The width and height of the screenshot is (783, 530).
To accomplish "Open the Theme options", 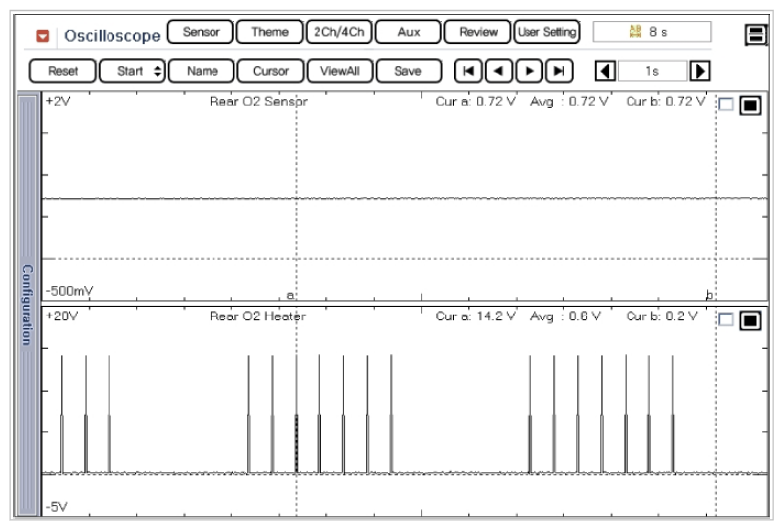I will click(x=269, y=32).
